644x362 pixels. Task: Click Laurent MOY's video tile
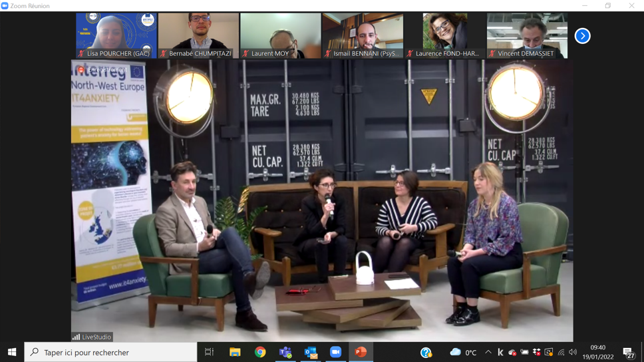280,35
